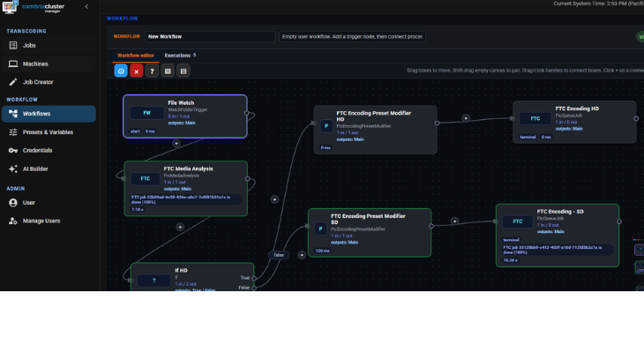Click the If HD True output handle

point(254,278)
